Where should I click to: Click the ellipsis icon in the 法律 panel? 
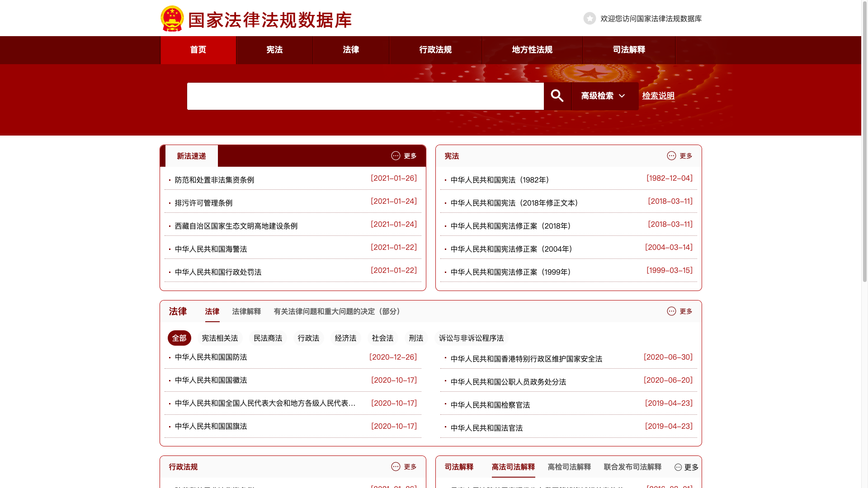[671, 311]
